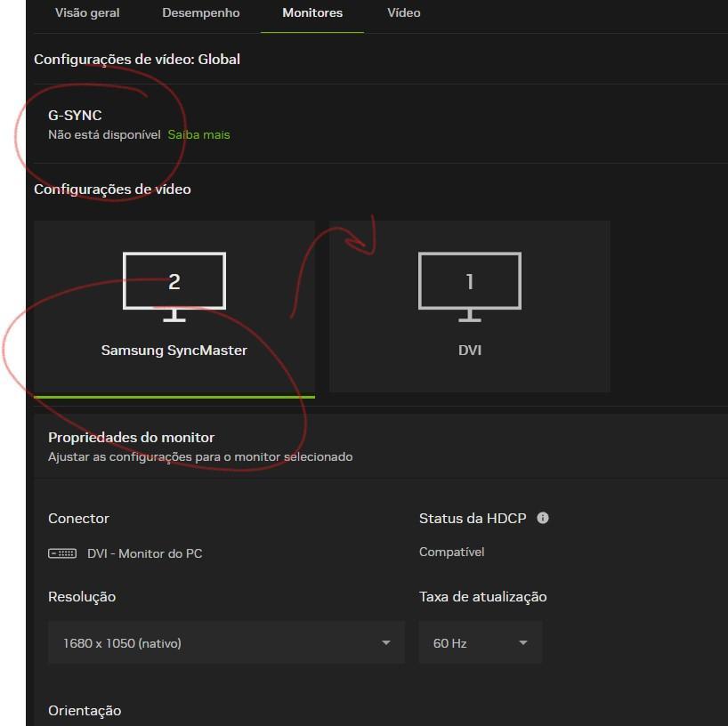Click the Saiba mais link under G-SYNC
Image resolution: width=728 pixels, height=726 pixels.
pos(198,134)
